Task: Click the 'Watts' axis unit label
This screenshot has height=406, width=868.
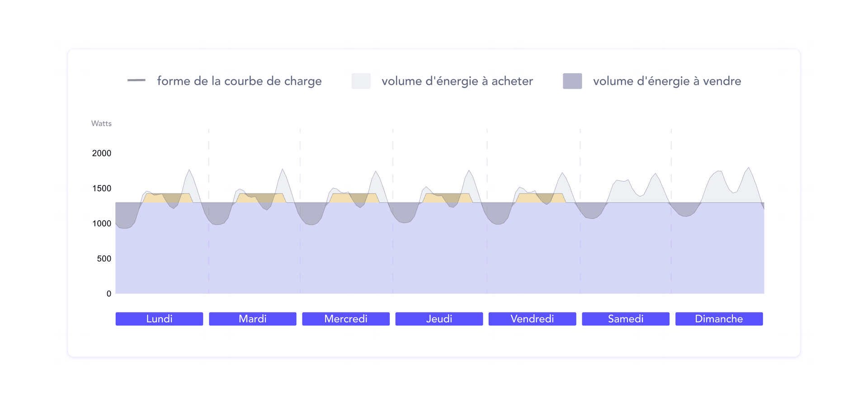Action: (x=101, y=123)
